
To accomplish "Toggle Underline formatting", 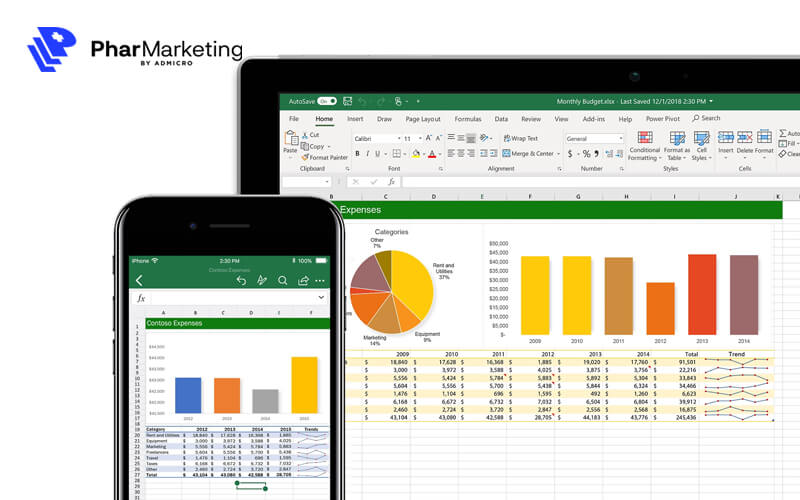I will pyautogui.click(x=378, y=154).
